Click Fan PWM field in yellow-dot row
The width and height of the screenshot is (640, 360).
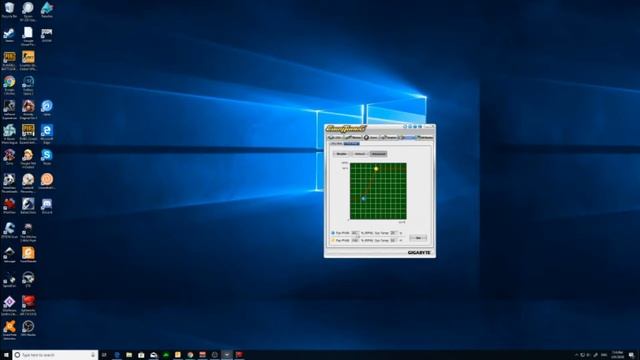[x=355, y=240]
